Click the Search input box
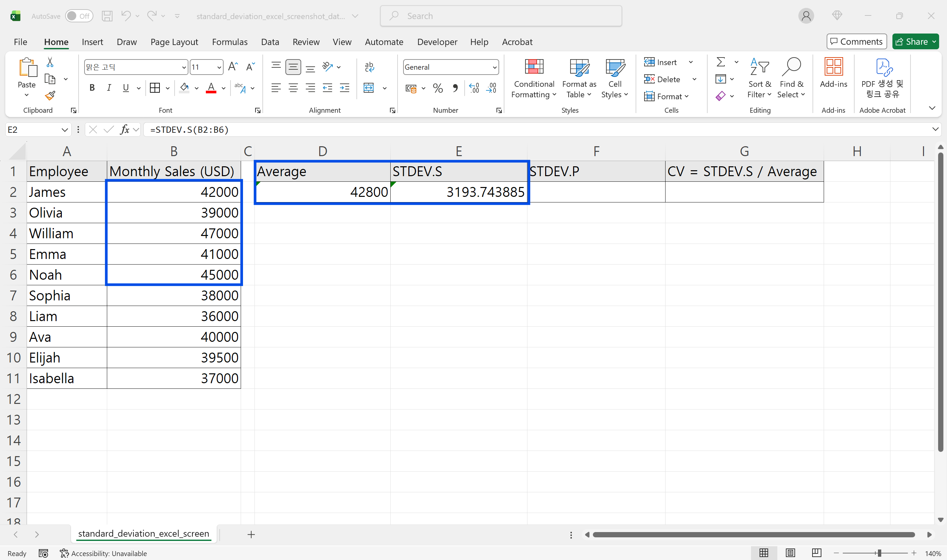The width and height of the screenshot is (947, 560). 500,16
